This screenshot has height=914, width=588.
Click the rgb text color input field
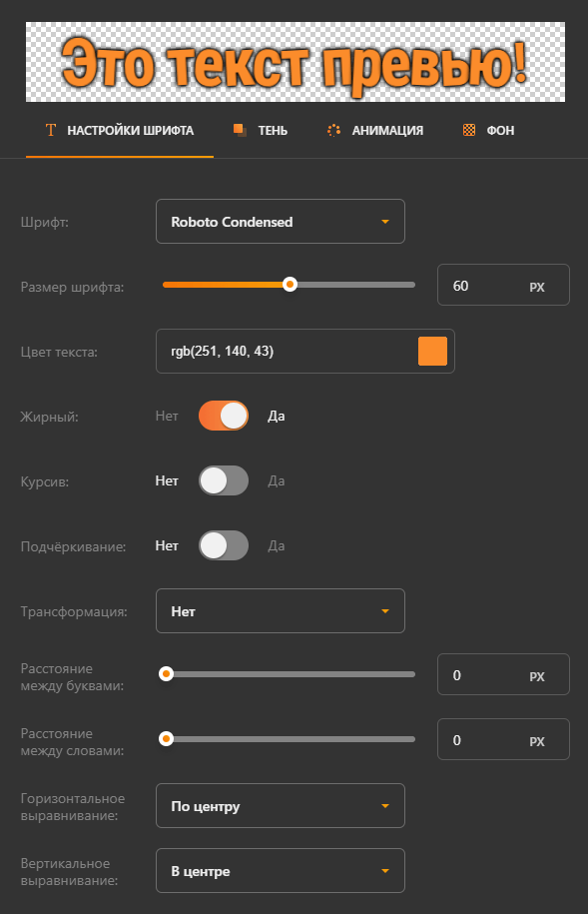[287, 351]
